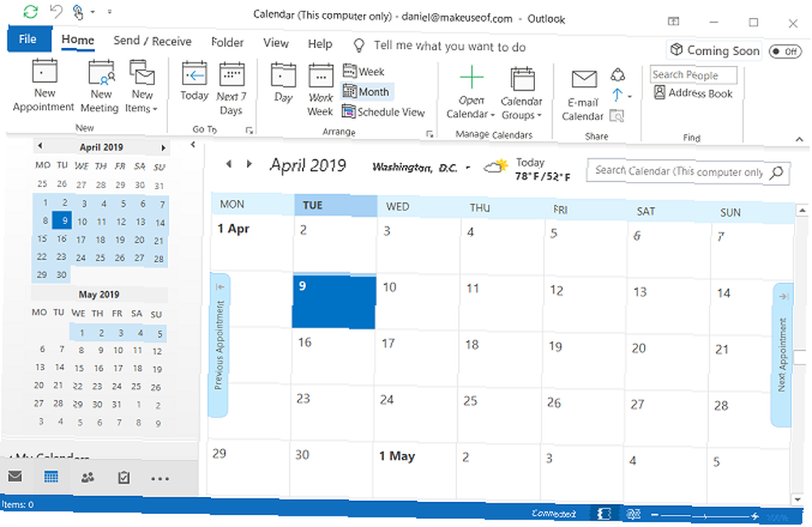Switch to Week view
Image resolution: width=812 pixels, height=527 pixels.
tap(364, 71)
